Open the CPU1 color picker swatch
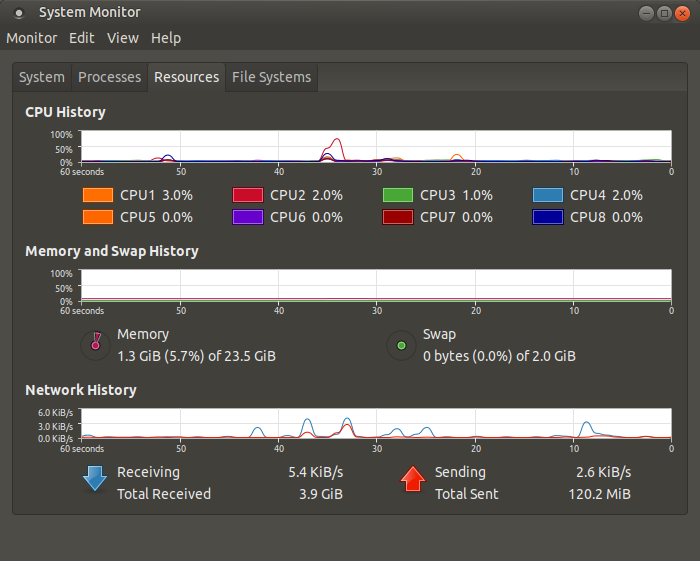Screen dimensions: 700x561 point(97,196)
